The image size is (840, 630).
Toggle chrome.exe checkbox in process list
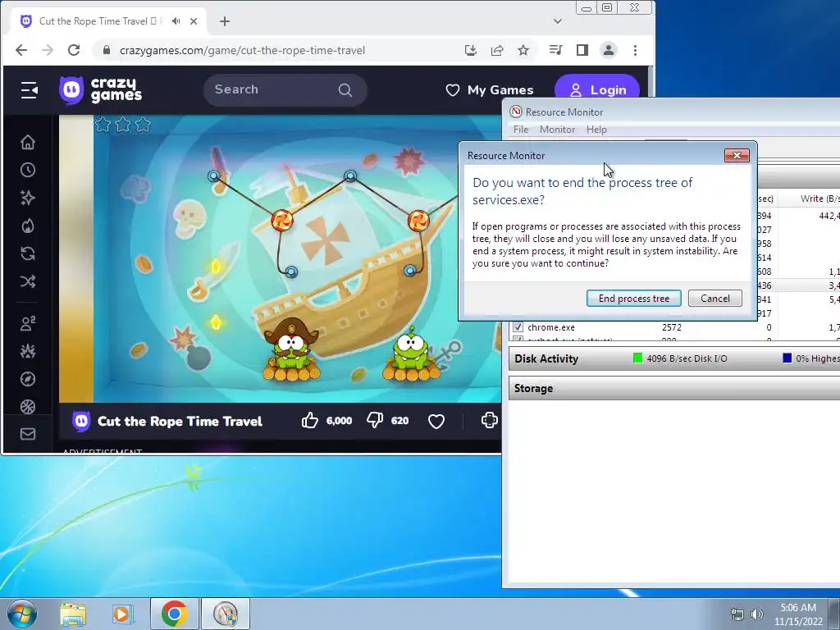pyautogui.click(x=518, y=327)
